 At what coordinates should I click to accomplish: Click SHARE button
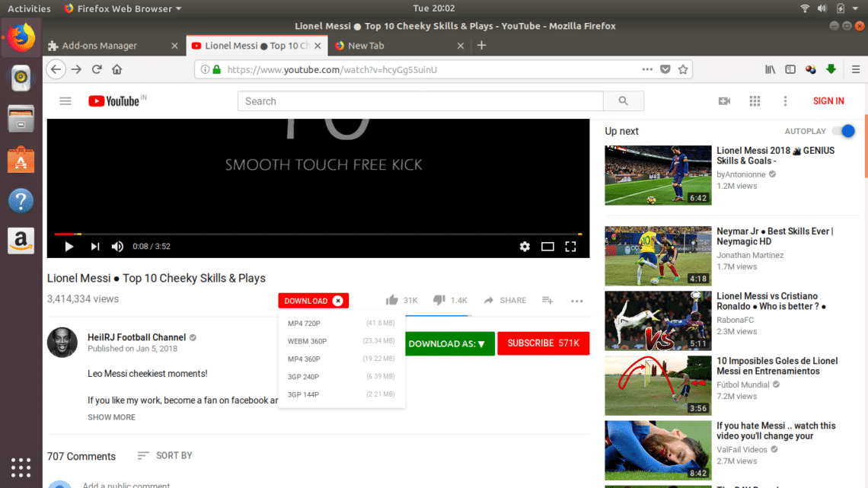505,300
